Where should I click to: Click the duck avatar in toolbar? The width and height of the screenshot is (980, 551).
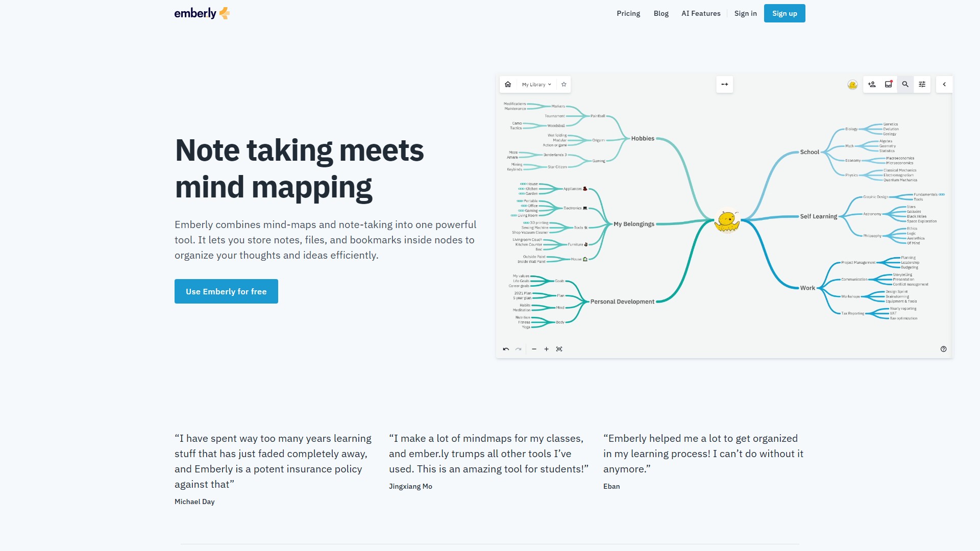click(852, 85)
